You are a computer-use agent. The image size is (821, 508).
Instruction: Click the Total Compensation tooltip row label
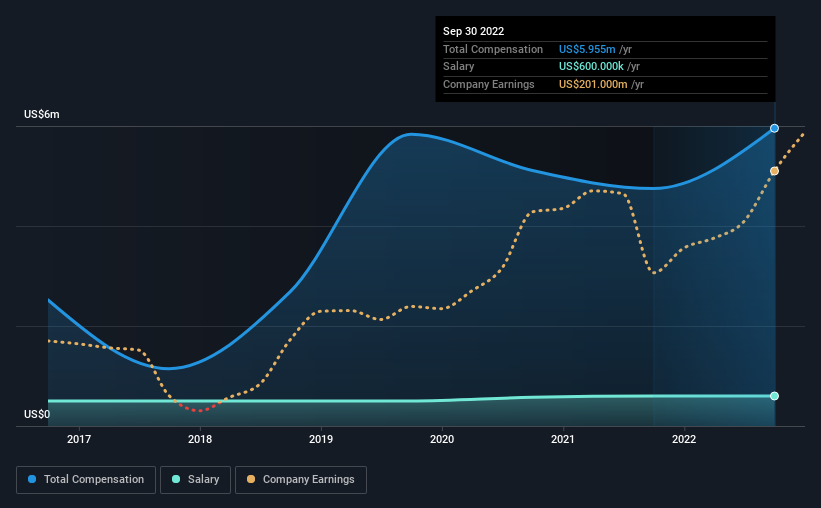tap(493, 49)
